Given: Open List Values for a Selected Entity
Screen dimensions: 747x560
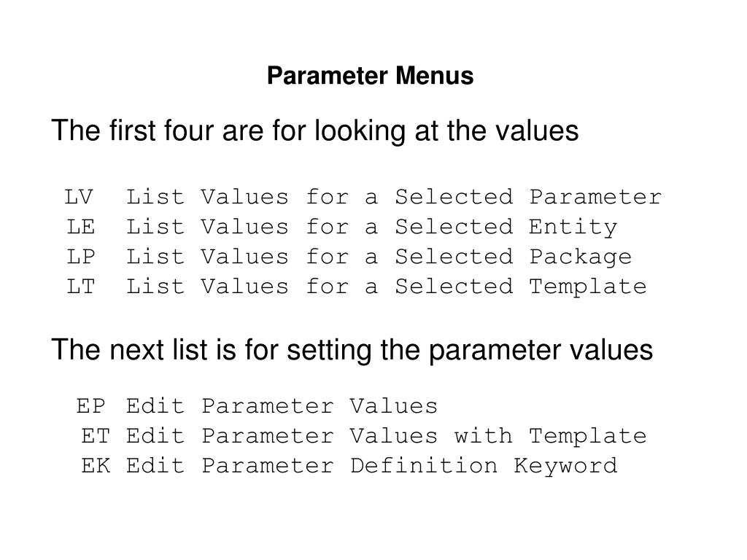Looking at the screenshot, I should click(x=371, y=227).
